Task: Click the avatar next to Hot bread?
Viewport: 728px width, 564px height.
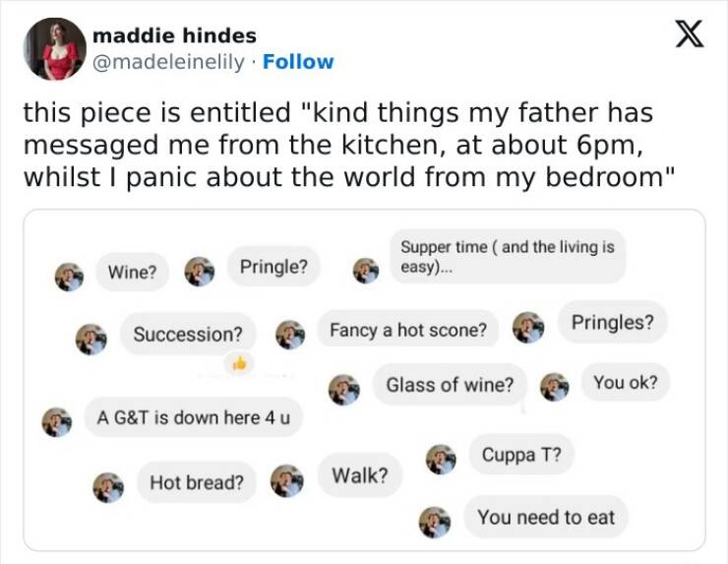Action: tap(108, 486)
